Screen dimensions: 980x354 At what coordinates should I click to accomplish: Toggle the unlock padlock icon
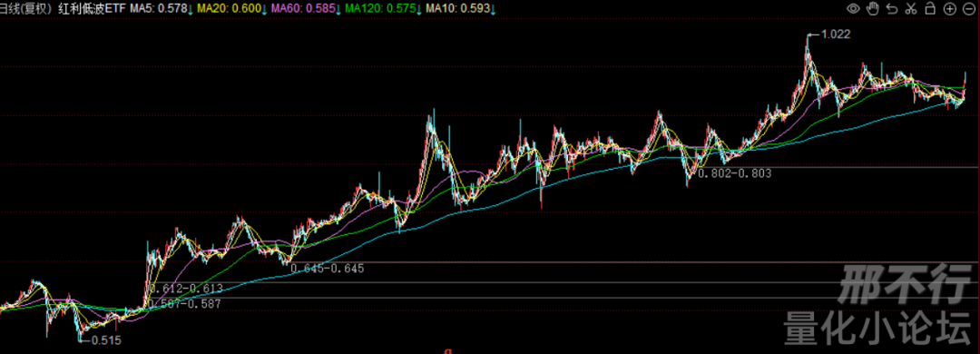pyautogui.click(x=930, y=9)
